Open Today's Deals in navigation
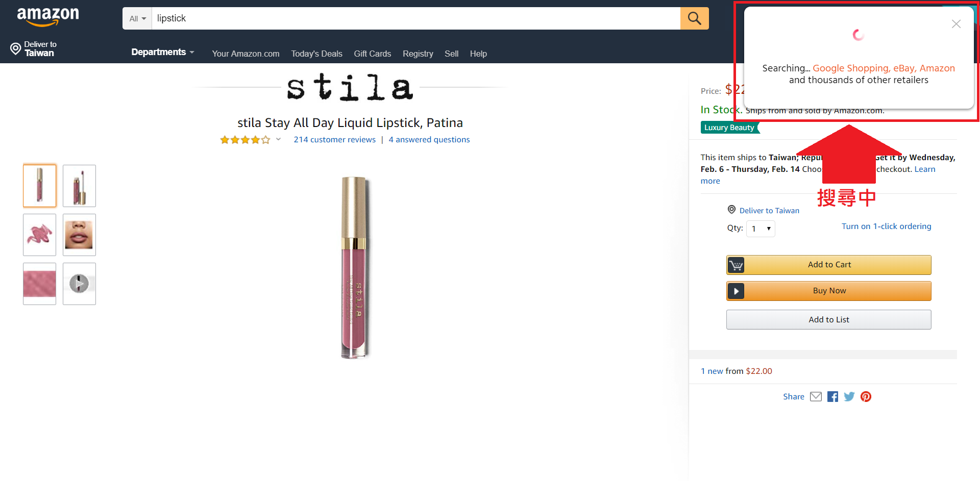 [x=316, y=54]
